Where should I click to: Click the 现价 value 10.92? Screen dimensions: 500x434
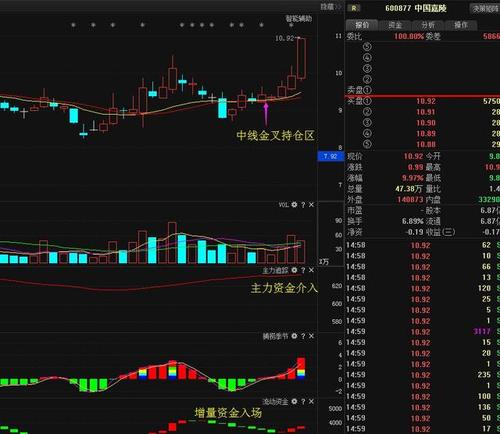tap(413, 156)
